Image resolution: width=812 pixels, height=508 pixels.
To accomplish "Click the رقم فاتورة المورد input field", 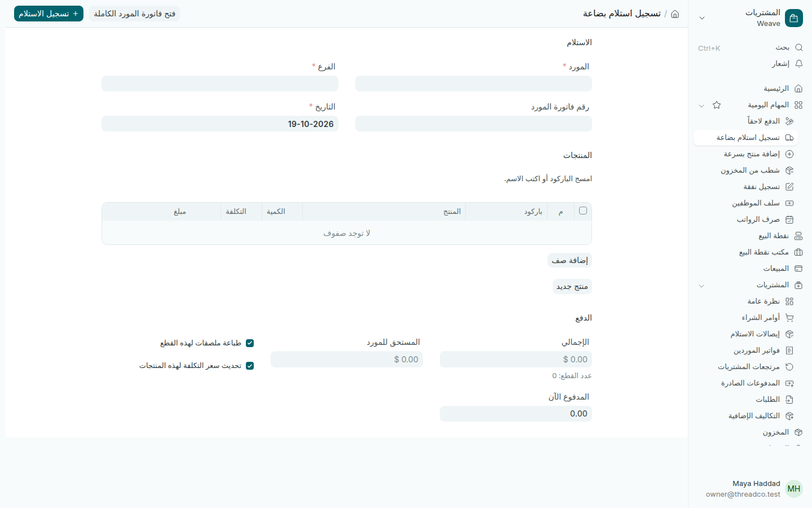I will pos(474,124).
